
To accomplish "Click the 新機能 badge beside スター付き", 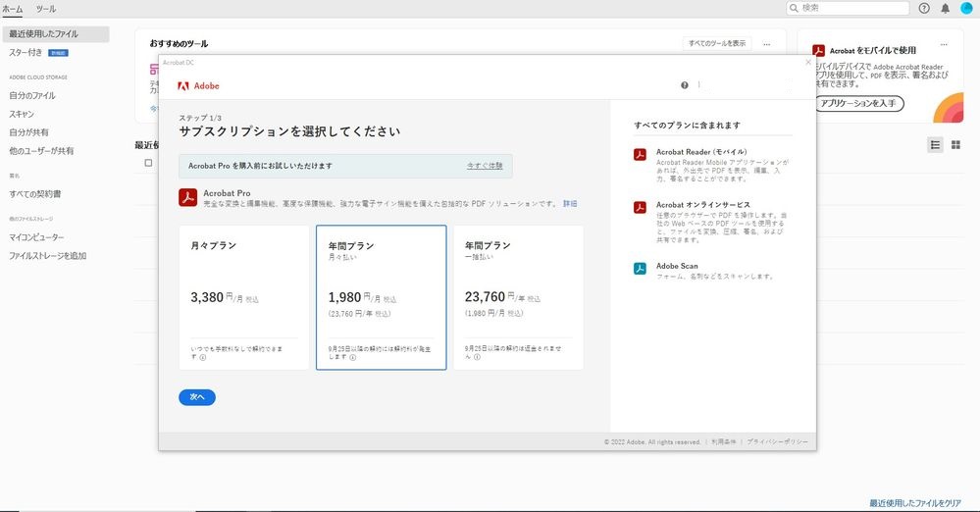I will (x=58, y=53).
